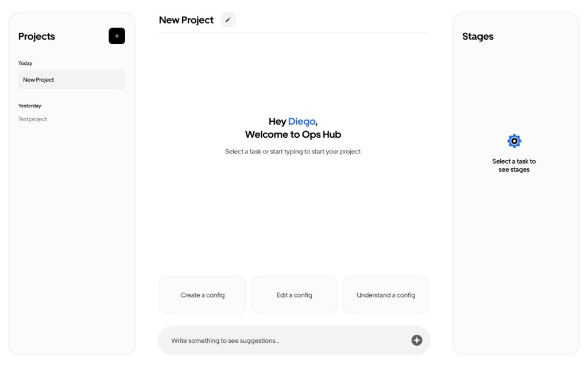Click the blue Diego name
Viewport: 588px width, 367px height.
301,122
